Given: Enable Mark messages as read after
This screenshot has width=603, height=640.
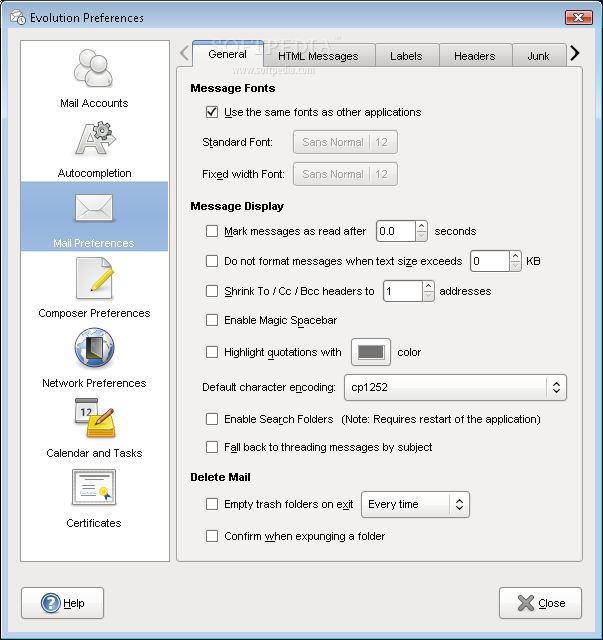Looking at the screenshot, I should click(x=212, y=231).
